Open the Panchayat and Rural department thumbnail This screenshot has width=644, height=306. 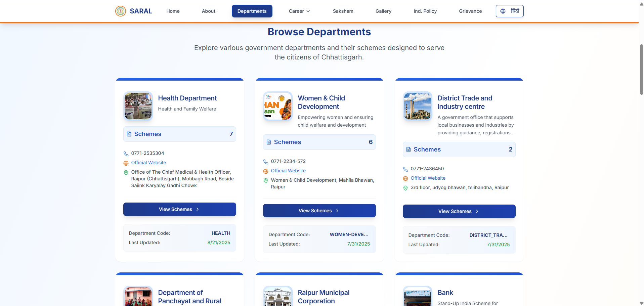click(x=138, y=296)
